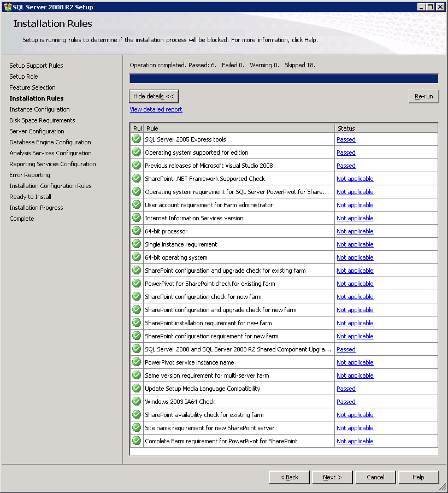
Task: Select Installation Progress in the sidebar
Action: (36, 208)
